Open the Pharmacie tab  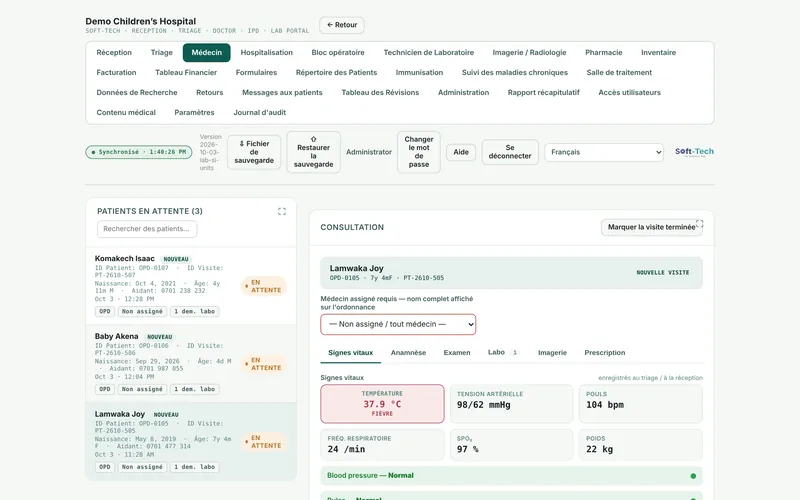click(x=604, y=53)
